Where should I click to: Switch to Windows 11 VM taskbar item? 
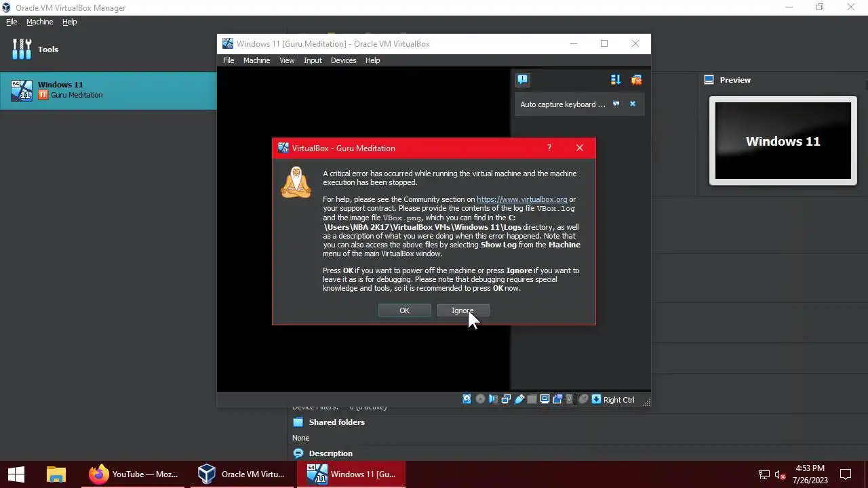[351, 474]
